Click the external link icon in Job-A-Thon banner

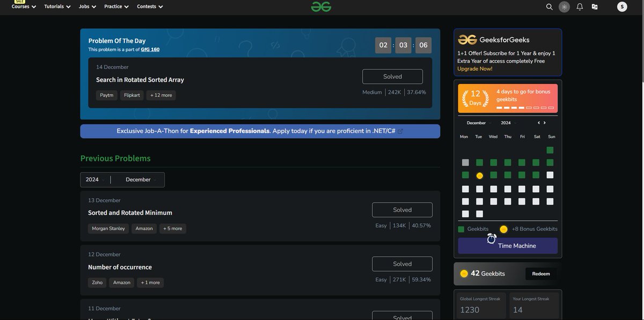400,131
